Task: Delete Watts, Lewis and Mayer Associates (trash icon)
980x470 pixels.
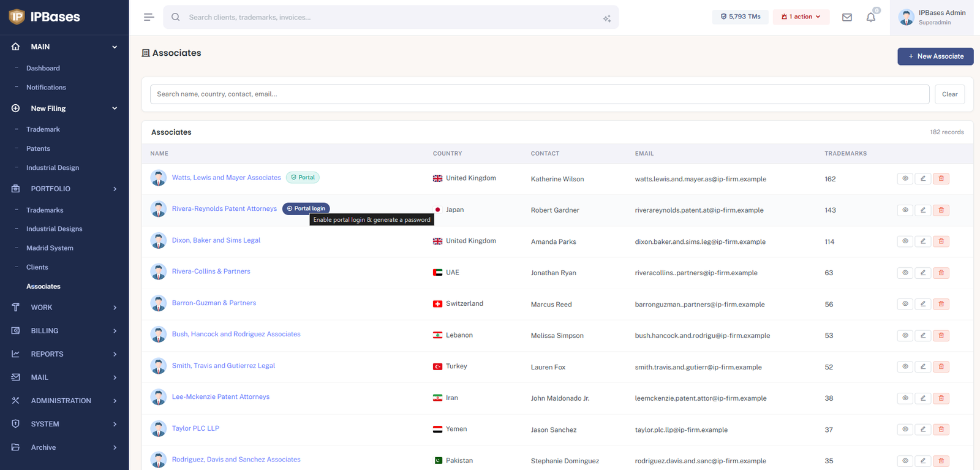Action: tap(941, 178)
